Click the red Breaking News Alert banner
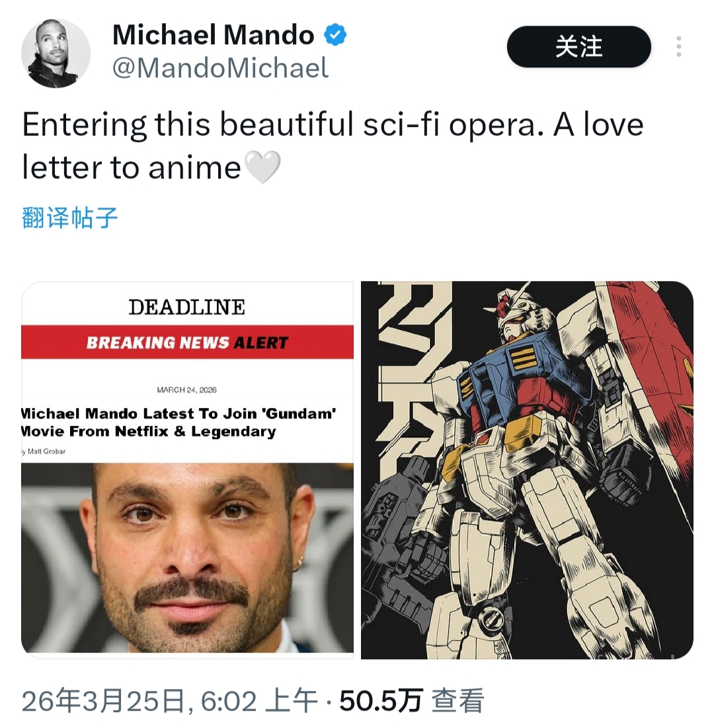 click(188, 342)
